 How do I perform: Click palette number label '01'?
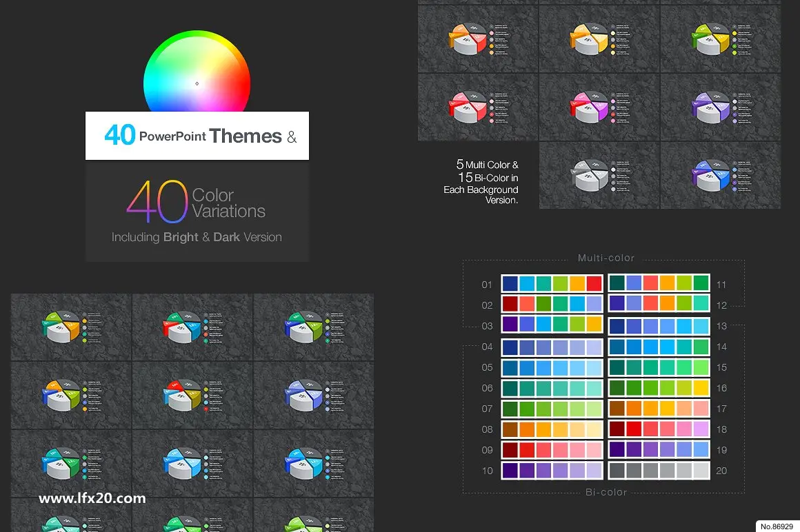[x=488, y=285]
